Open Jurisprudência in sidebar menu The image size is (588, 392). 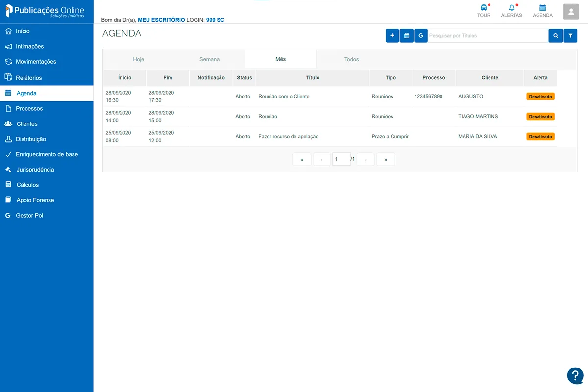coord(35,170)
